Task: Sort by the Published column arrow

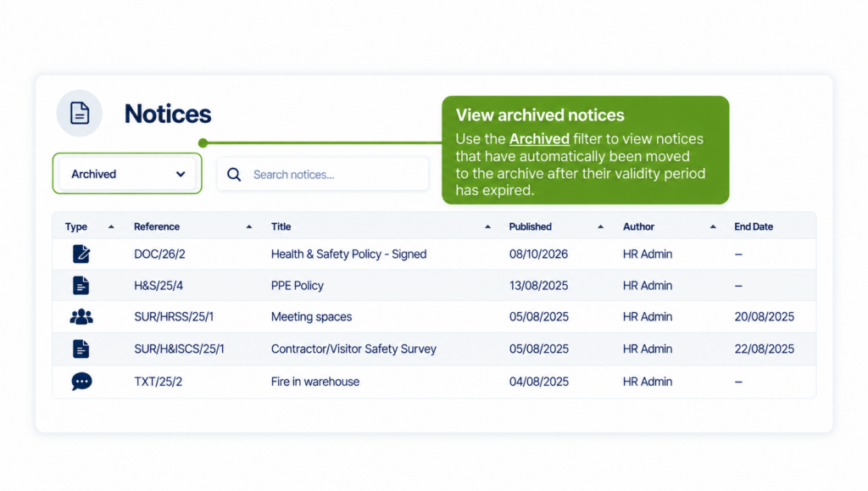Action: (601, 227)
